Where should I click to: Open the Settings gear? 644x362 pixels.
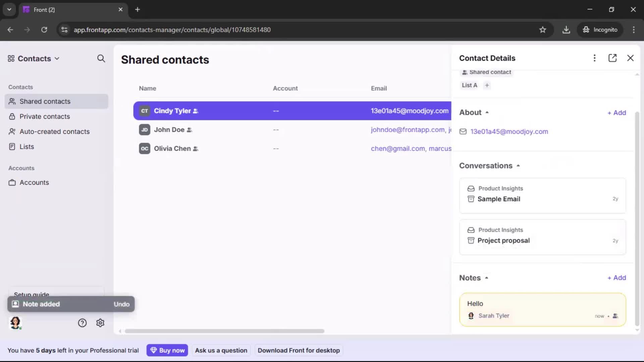click(x=100, y=323)
